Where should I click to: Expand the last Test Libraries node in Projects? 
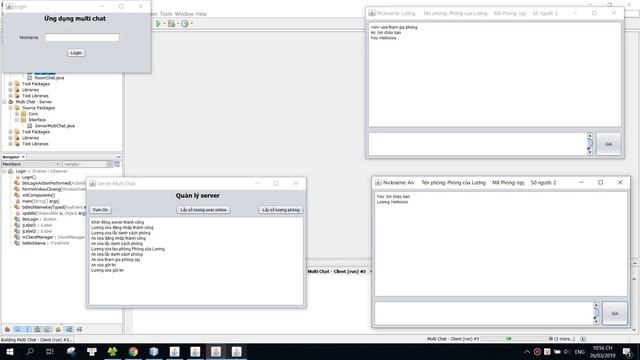11,144
